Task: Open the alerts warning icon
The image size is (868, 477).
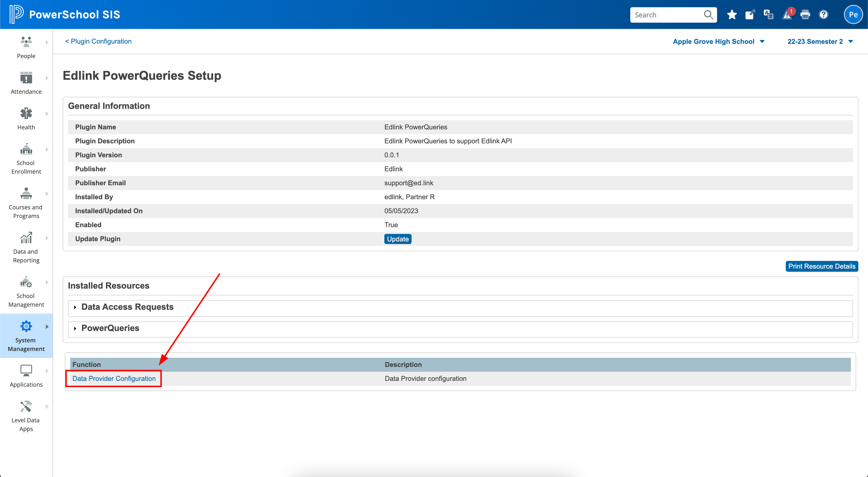Action: click(787, 15)
